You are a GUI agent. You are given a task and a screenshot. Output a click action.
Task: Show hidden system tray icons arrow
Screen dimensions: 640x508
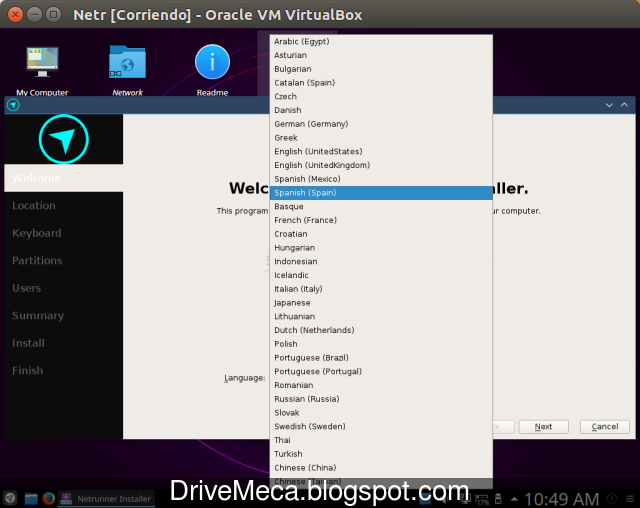click(x=514, y=499)
